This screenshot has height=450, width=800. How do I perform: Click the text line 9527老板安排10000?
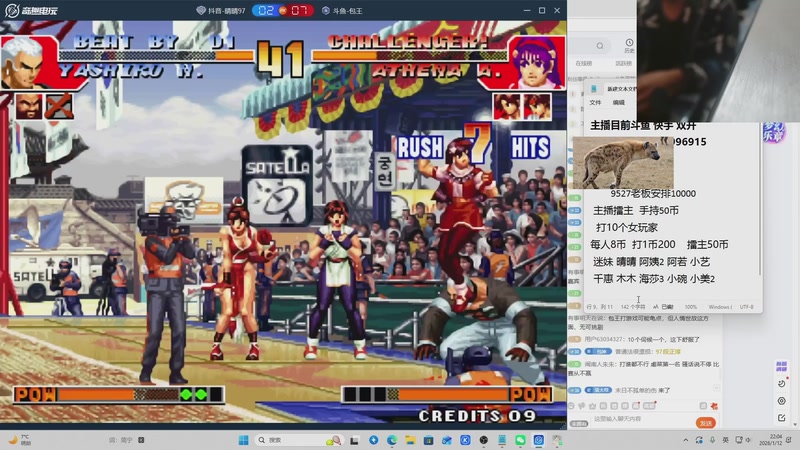[653, 193]
